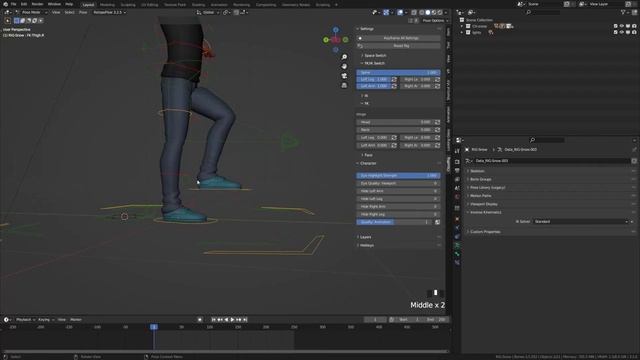The width and height of the screenshot is (640, 360).
Task: Click the Reset Rig button
Action: click(x=401, y=46)
